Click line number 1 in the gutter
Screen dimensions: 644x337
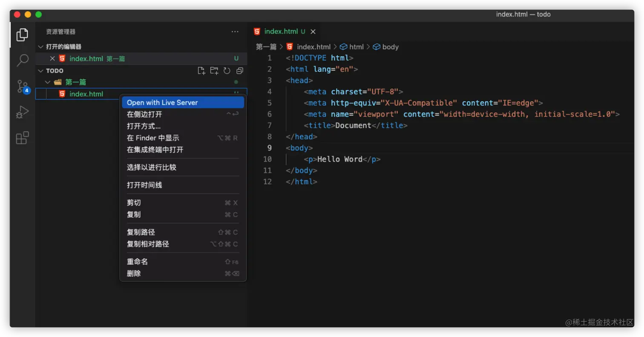(269, 58)
